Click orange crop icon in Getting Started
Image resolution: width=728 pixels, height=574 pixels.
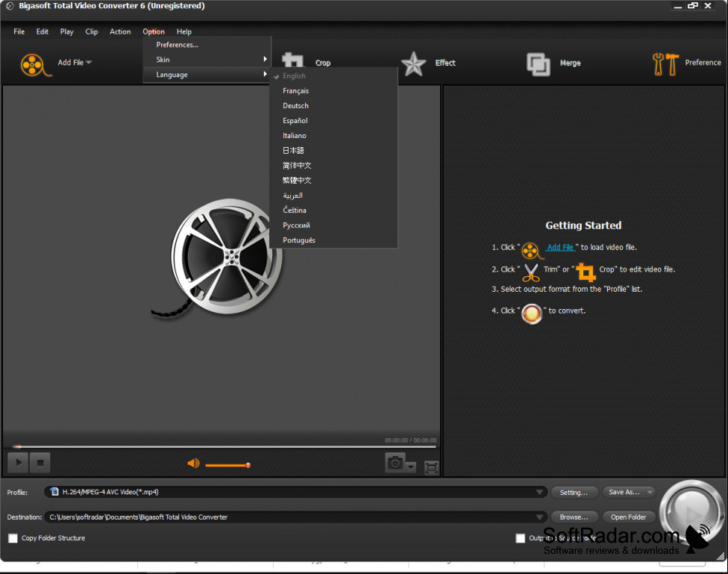click(586, 272)
